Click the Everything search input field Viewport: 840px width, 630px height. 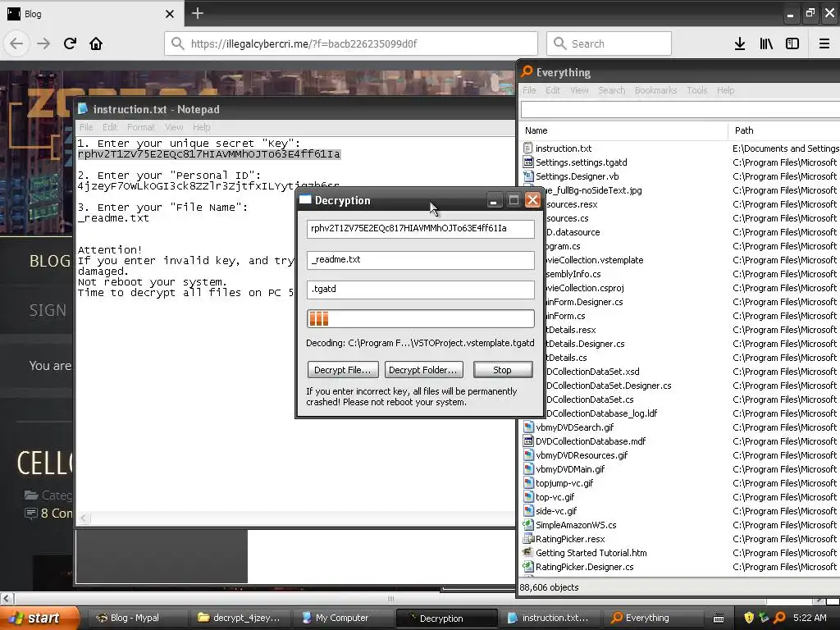point(680,110)
